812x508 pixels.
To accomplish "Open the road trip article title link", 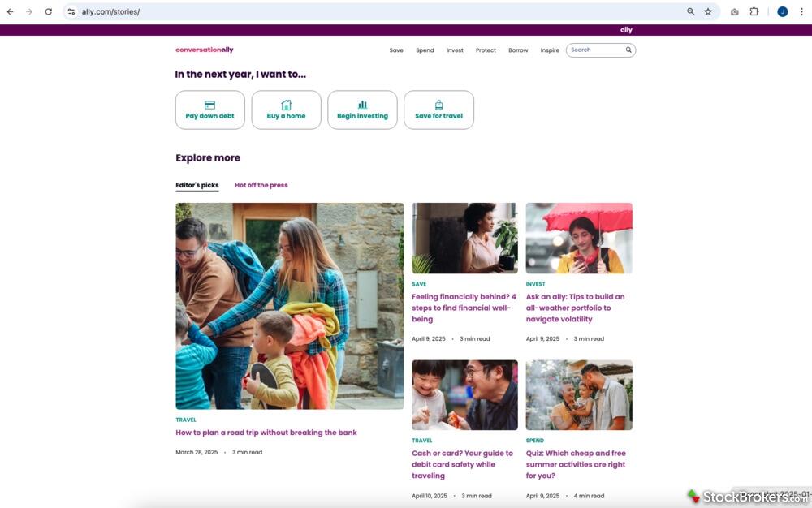I will pyautogui.click(x=266, y=433).
